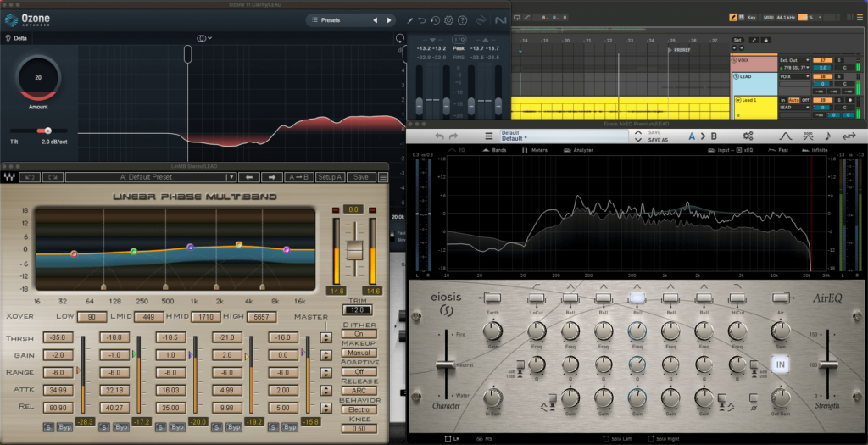Screen dimensions: 868x445
Task: Open LinMB Default Preset dropdown
Action: pos(151,177)
